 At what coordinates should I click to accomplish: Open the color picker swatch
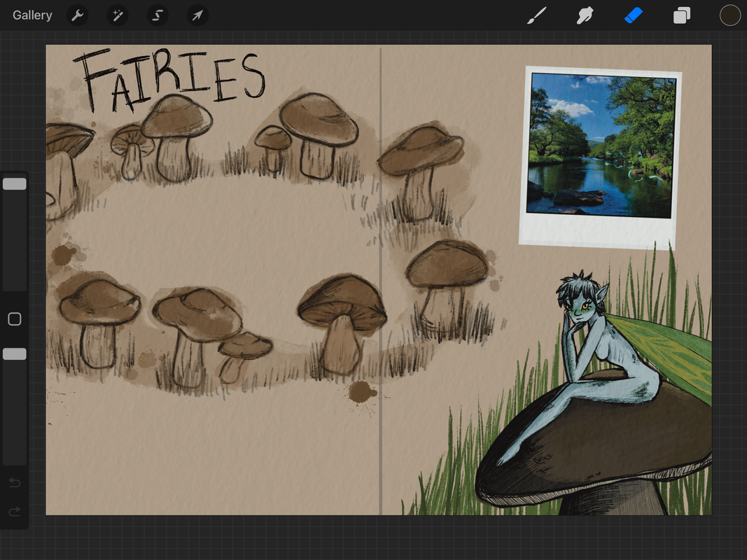pyautogui.click(x=730, y=15)
